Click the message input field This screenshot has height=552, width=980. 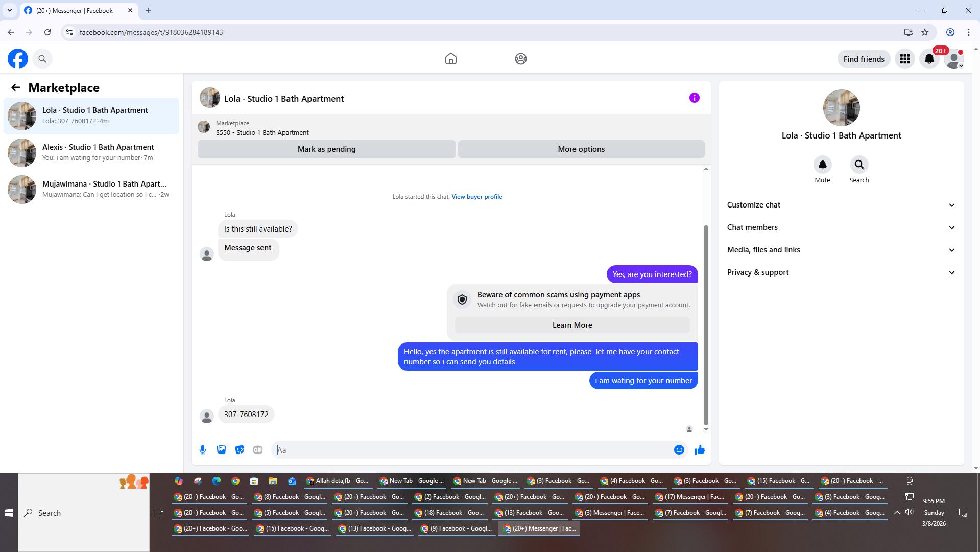coord(473,450)
